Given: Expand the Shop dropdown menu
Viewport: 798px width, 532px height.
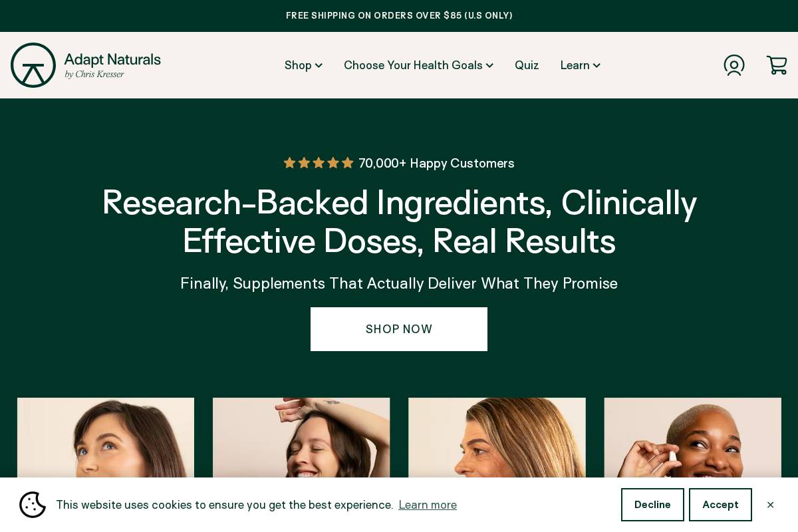Looking at the screenshot, I should 303,65.
